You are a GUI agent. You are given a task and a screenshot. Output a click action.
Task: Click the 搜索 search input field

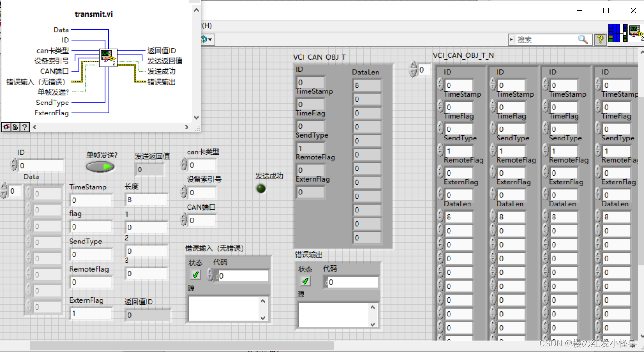pos(547,40)
